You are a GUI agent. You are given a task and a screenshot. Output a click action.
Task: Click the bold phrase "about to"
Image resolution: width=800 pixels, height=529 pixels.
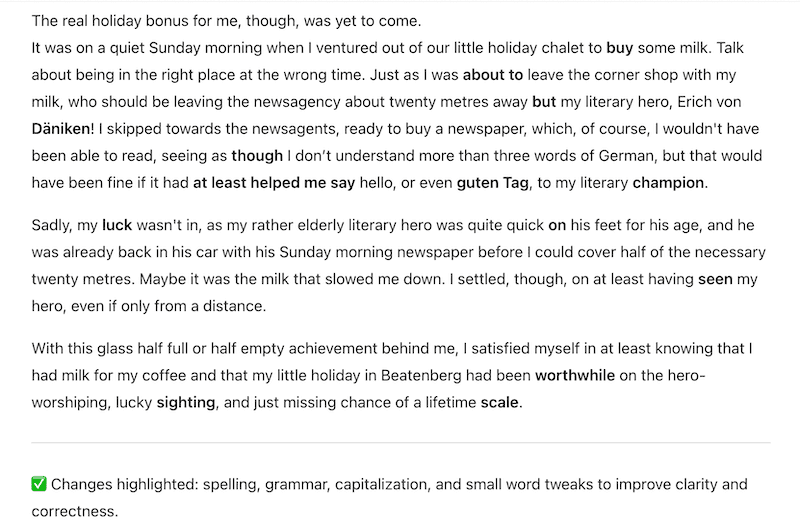(493, 75)
